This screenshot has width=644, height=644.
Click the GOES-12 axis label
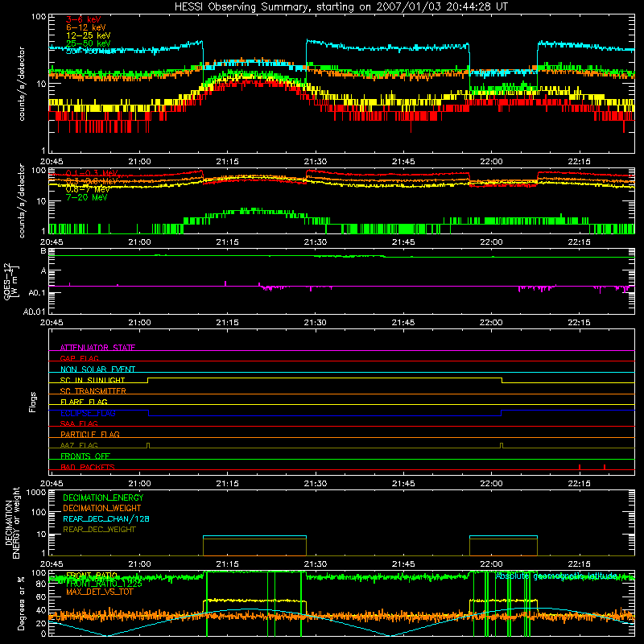pos(11,281)
